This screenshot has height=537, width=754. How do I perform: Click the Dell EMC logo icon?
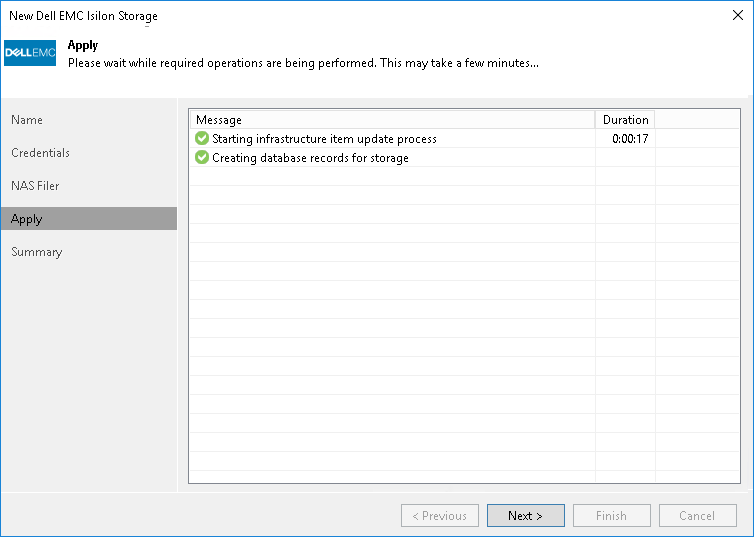click(x=30, y=53)
